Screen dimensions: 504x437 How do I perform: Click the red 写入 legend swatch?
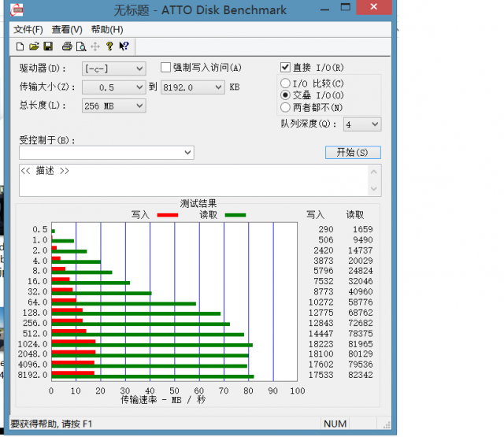168,215
